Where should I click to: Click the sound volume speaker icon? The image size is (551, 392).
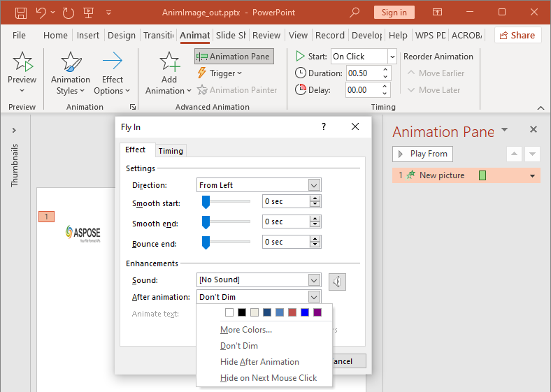click(337, 282)
